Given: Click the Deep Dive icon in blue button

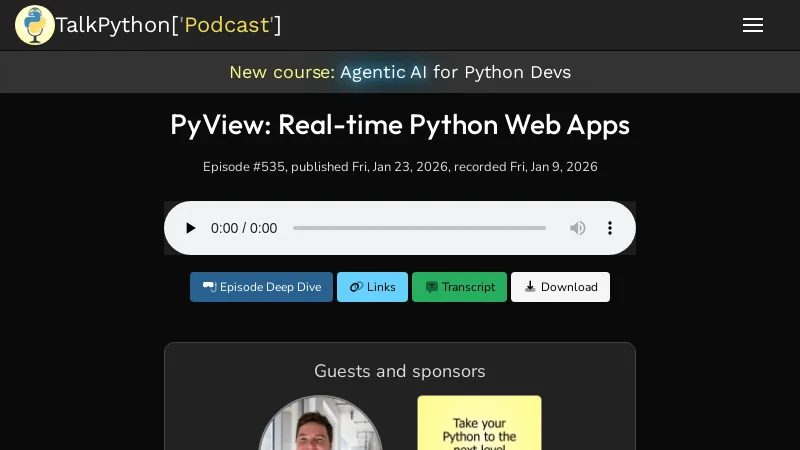Looking at the screenshot, I should tap(209, 287).
